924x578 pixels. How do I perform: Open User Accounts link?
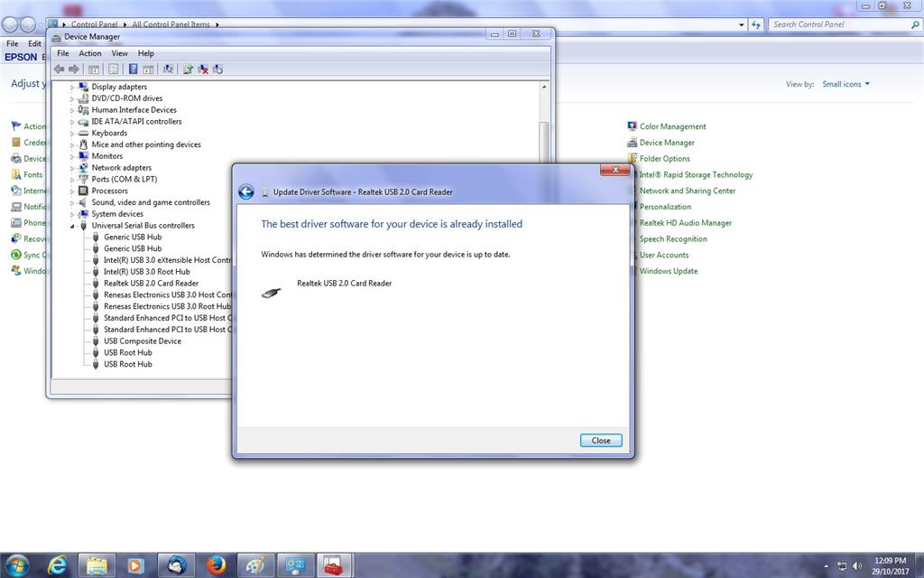coord(664,255)
